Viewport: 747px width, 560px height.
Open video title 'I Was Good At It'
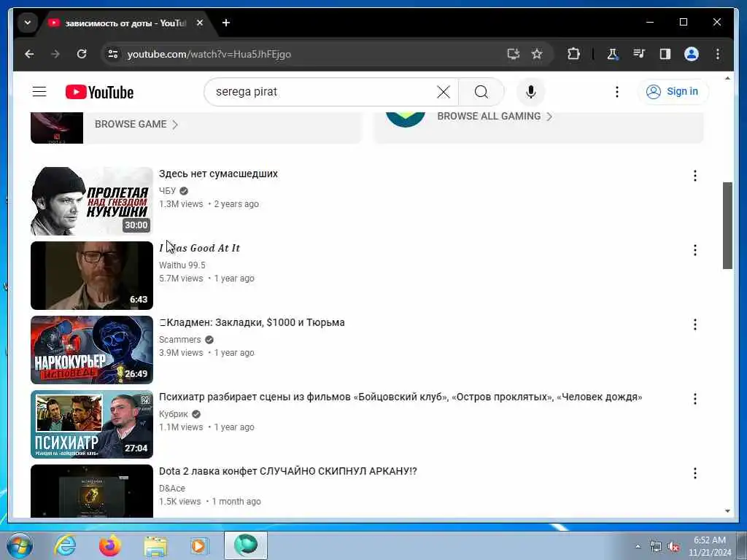tap(200, 248)
